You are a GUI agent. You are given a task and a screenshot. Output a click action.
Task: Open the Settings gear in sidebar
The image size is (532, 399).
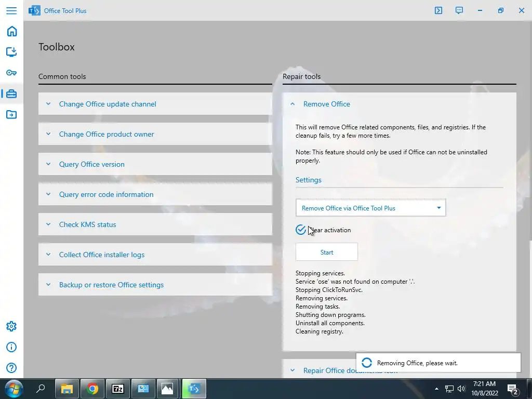[11, 326]
